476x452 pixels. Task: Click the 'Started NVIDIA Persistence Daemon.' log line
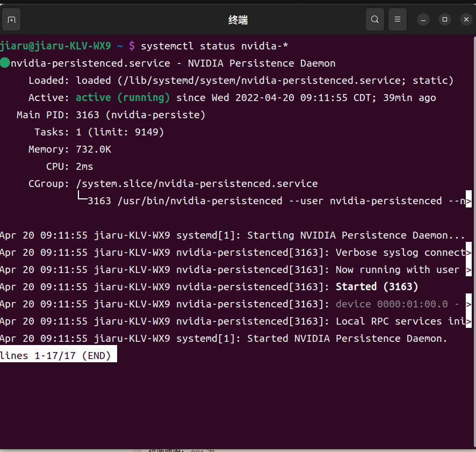pyautogui.click(x=223, y=339)
